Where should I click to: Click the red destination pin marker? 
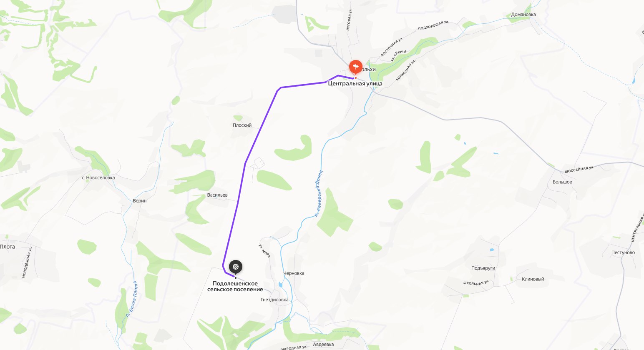pyautogui.click(x=355, y=67)
